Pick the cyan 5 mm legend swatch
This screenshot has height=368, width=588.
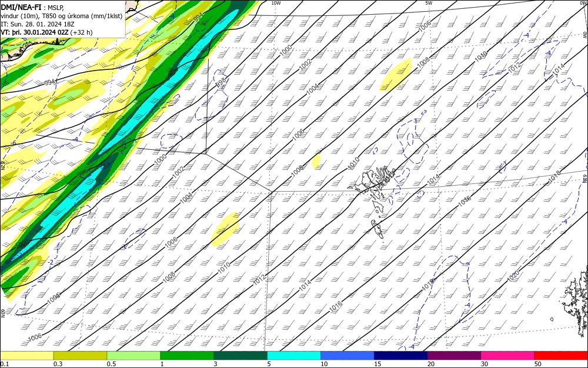(x=294, y=356)
